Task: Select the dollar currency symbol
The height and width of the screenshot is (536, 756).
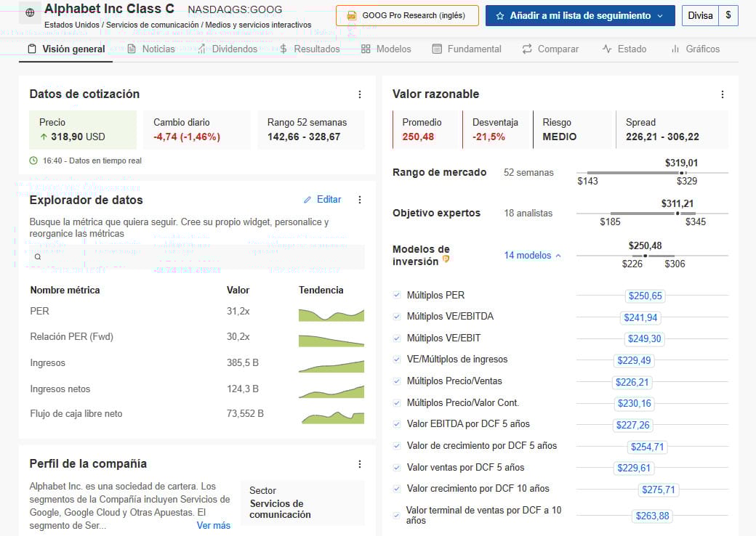Action: pos(728,15)
